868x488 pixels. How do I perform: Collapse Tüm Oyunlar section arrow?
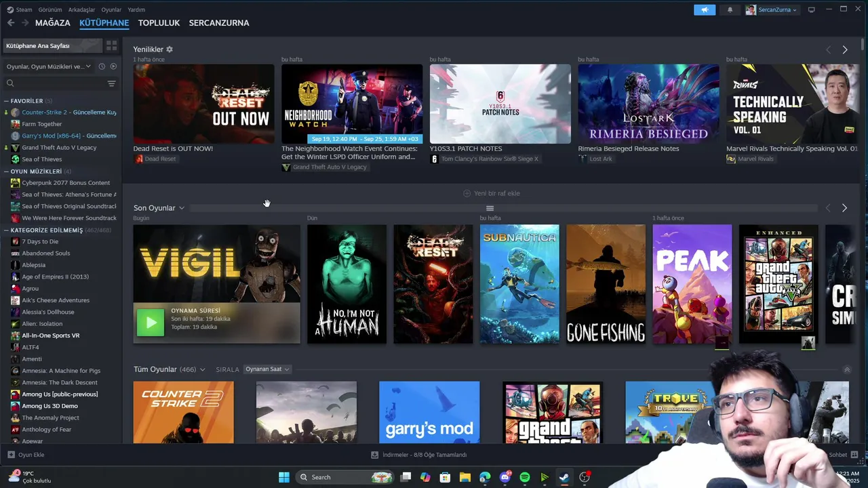click(x=847, y=370)
